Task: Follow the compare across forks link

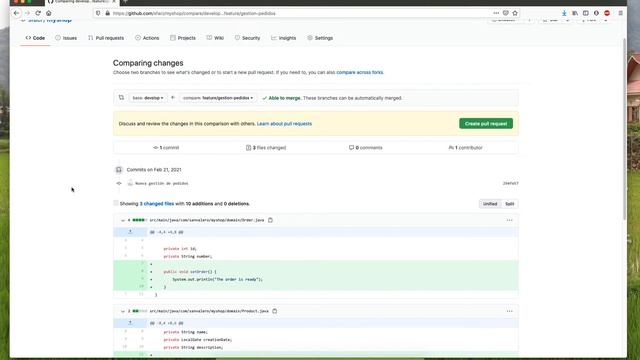Action: click(360, 72)
